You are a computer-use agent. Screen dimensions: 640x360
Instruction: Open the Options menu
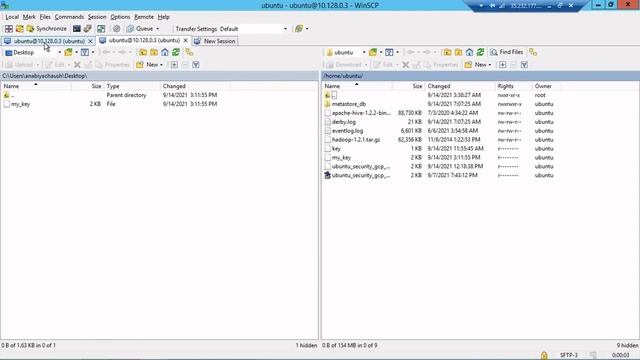pos(120,17)
